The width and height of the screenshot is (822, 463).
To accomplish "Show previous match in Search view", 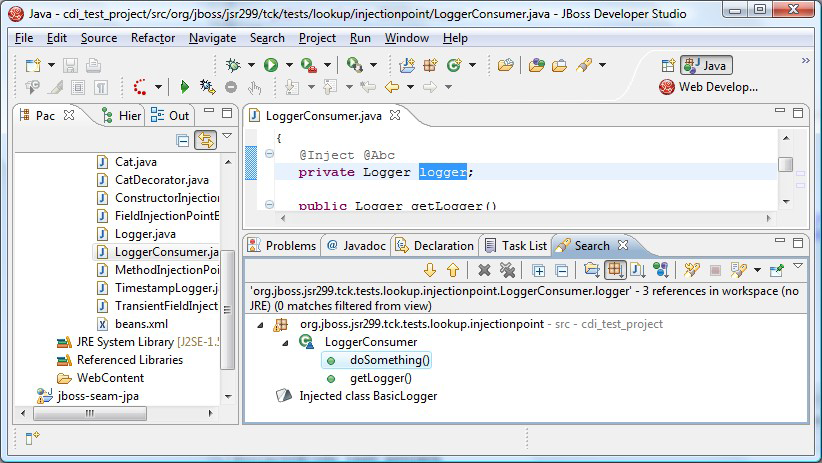I will [453, 270].
